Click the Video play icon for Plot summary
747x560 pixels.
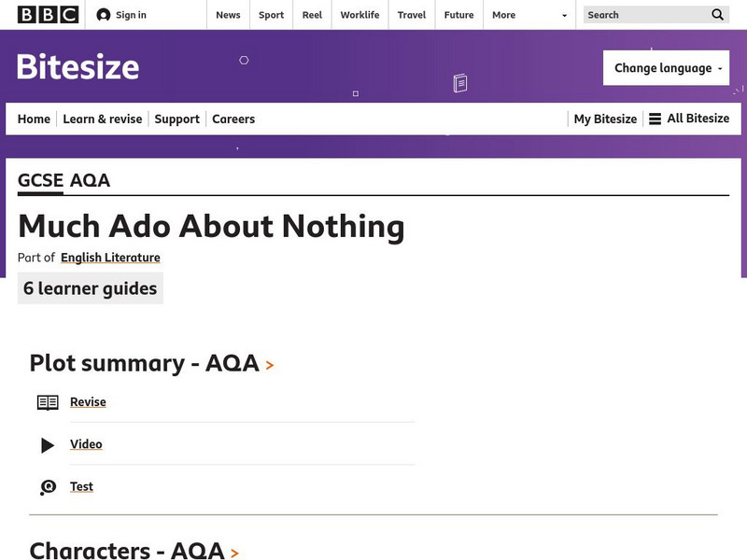49,444
